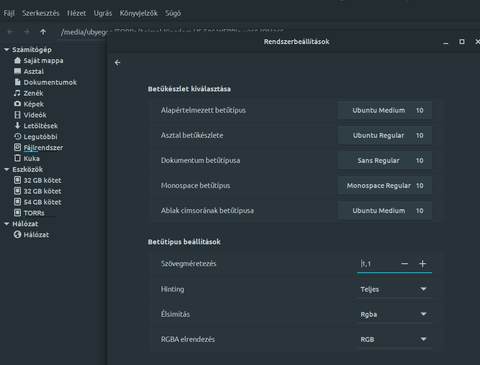Increase Szövegméretezés with the plus button

coord(422,264)
